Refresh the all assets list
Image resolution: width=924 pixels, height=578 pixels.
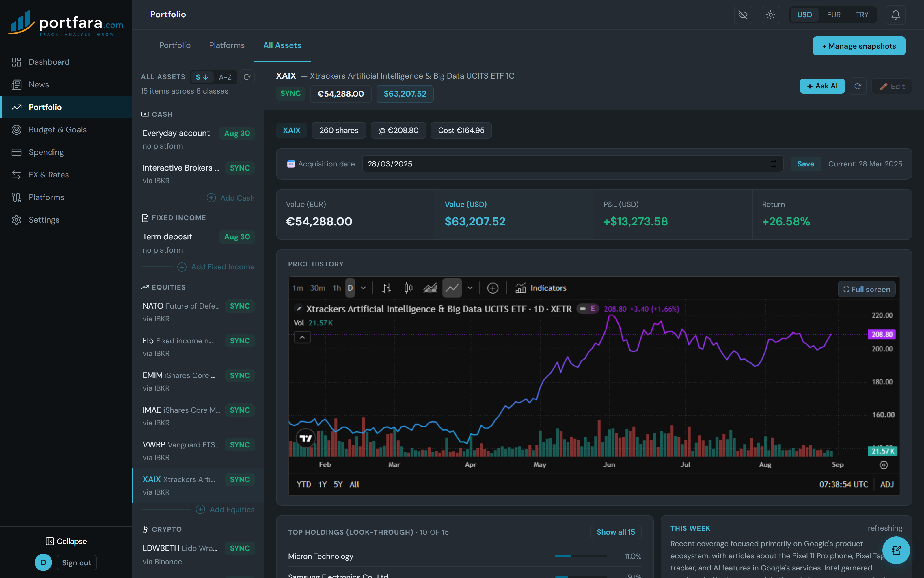[247, 77]
